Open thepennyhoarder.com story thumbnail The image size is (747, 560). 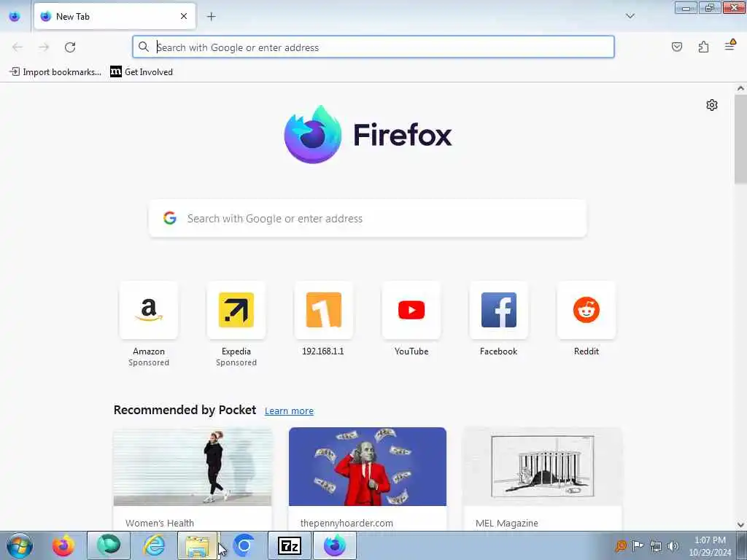pos(368,467)
